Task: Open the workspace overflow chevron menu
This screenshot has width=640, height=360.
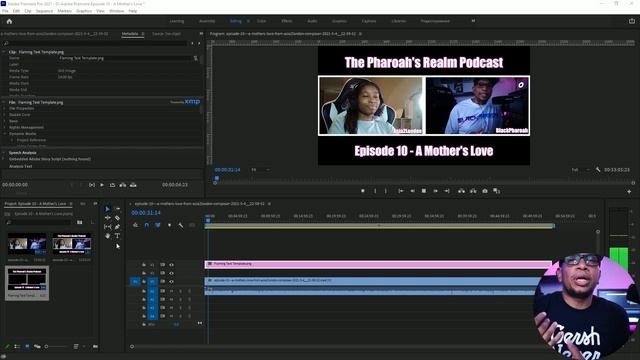Action: (x=473, y=21)
